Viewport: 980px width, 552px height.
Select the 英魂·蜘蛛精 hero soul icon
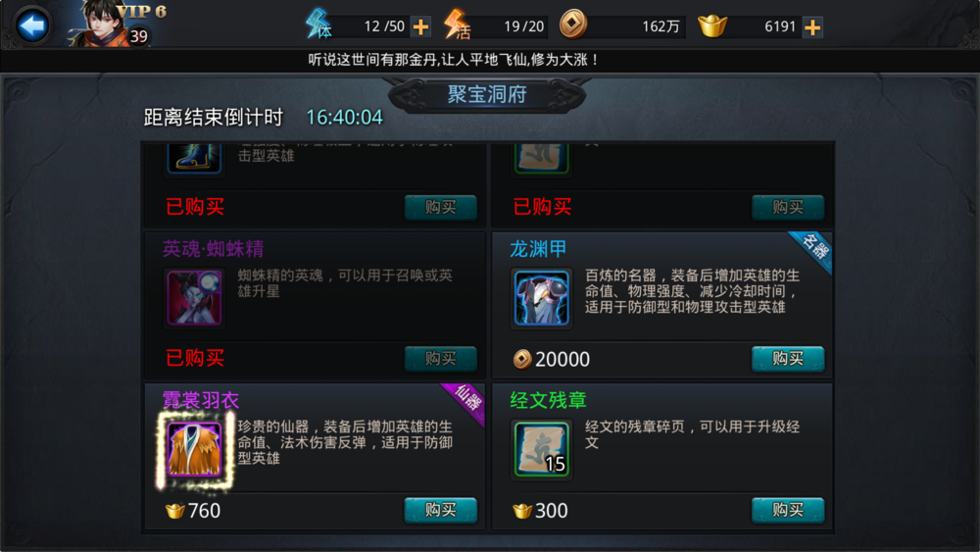pyautogui.click(x=194, y=297)
